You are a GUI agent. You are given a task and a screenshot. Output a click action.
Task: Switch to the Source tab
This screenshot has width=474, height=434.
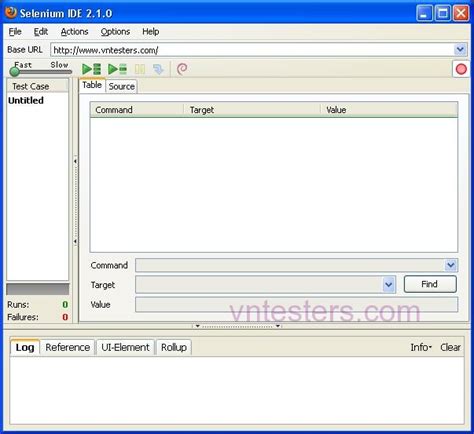tap(122, 86)
